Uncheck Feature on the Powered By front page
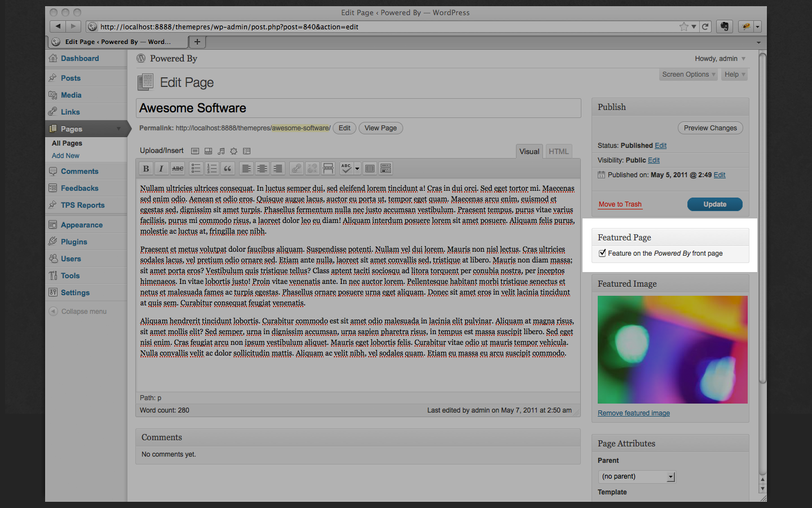 602,253
